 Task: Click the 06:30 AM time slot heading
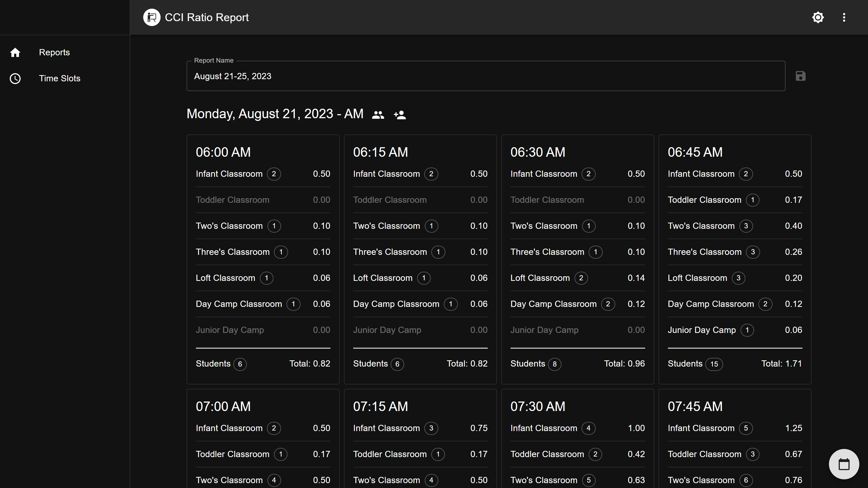(x=537, y=152)
